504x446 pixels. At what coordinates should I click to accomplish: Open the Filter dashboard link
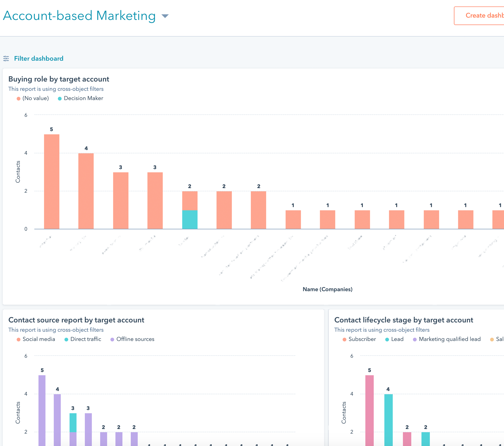coord(39,59)
